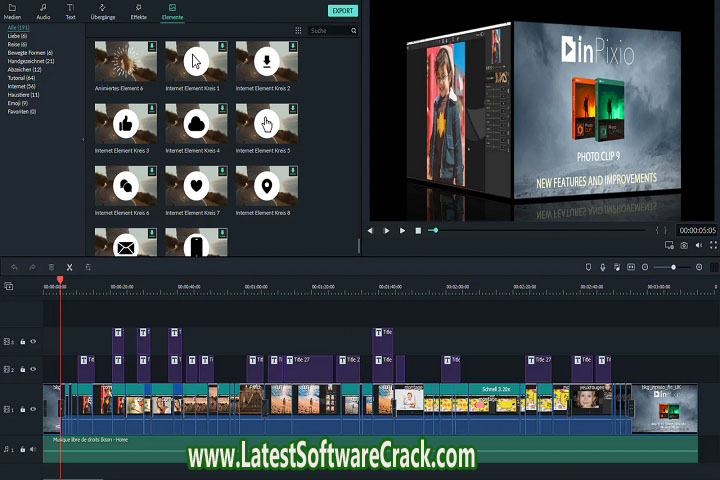Select the Elemente tab
Image resolution: width=720 pixels, height=480 pixels.
click(x=173, y=12)
